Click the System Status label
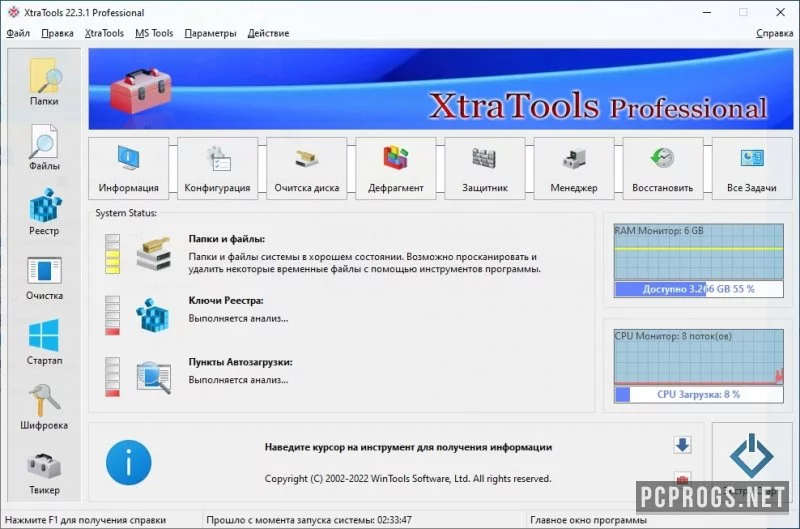Screen dimensions: 800x529 126,213
